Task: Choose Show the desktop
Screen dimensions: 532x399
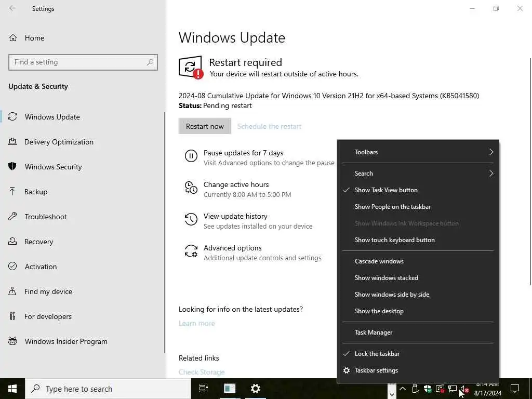Action: tap(418, 311)
